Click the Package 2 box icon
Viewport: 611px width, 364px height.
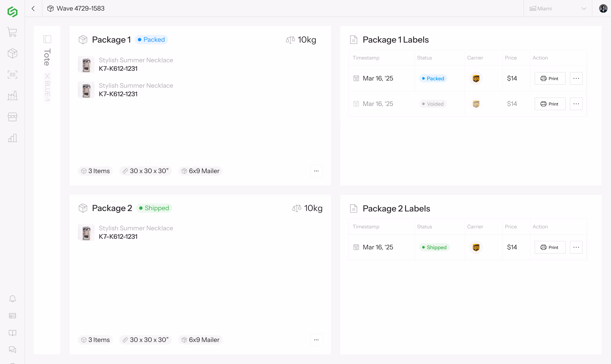pos(83,208)
